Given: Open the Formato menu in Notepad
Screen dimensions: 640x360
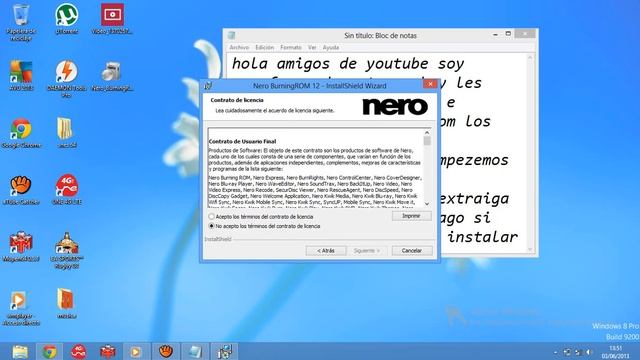Looking at the screenshot, I should [291, 47].
